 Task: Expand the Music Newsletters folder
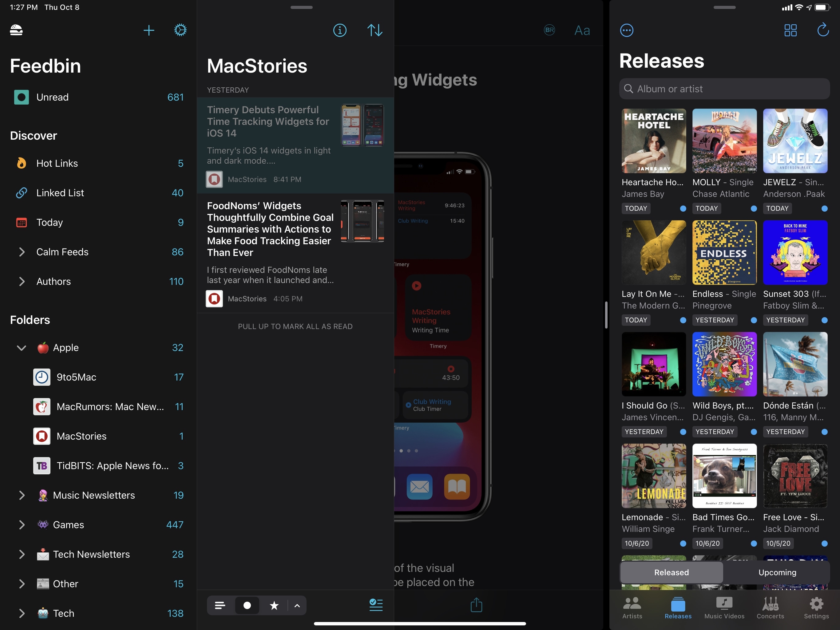point(22,495)
